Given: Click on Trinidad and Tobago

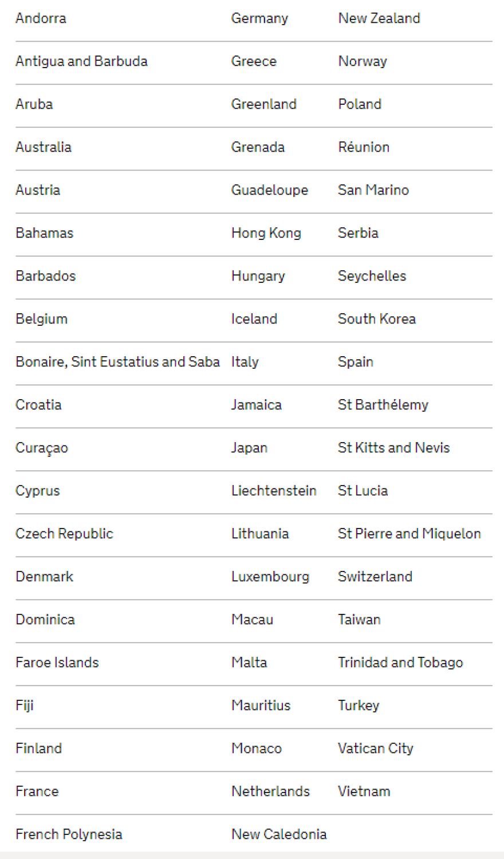Looking at the screenshot, I should pos(400,663).
